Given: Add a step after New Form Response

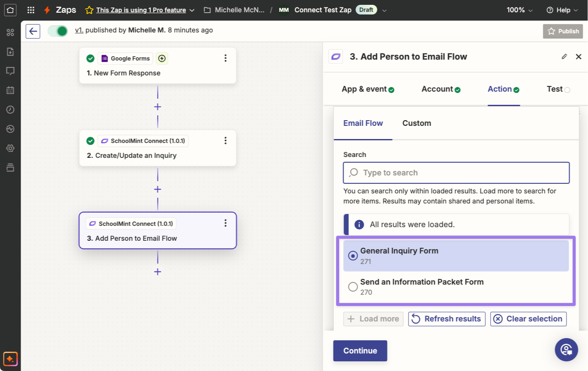Looking at the screenshot, I should tap(158, 107).
